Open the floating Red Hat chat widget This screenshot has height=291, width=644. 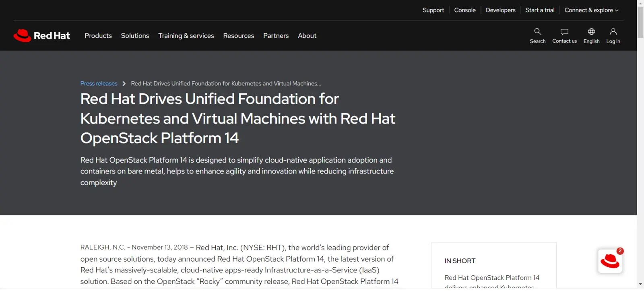[610, 261]
